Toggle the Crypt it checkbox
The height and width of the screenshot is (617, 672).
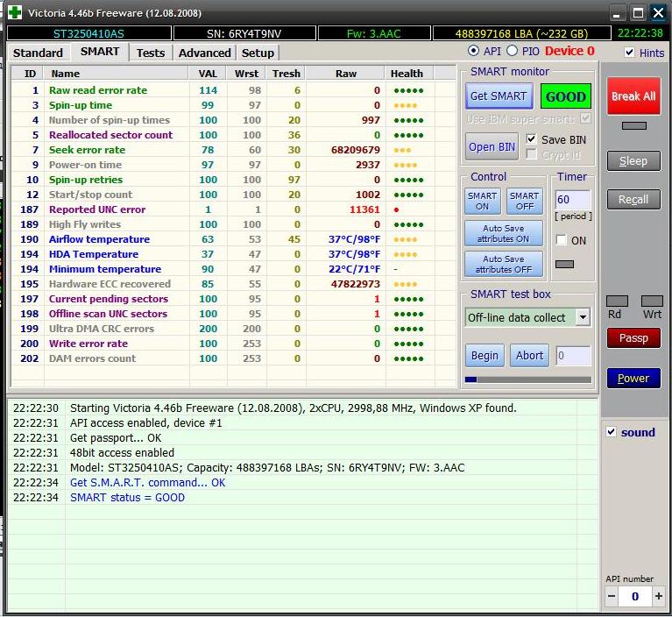pyautogui.click(x=531, y=154)
